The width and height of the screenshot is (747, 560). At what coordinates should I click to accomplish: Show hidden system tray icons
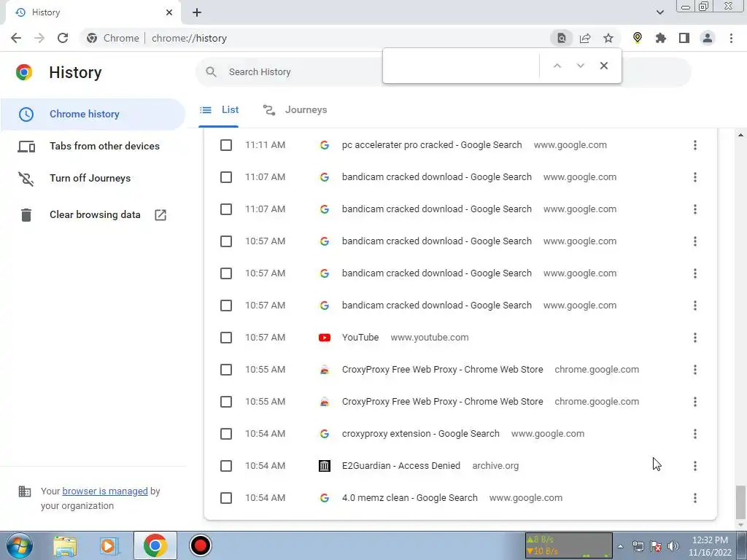click(x=620, y=546)
